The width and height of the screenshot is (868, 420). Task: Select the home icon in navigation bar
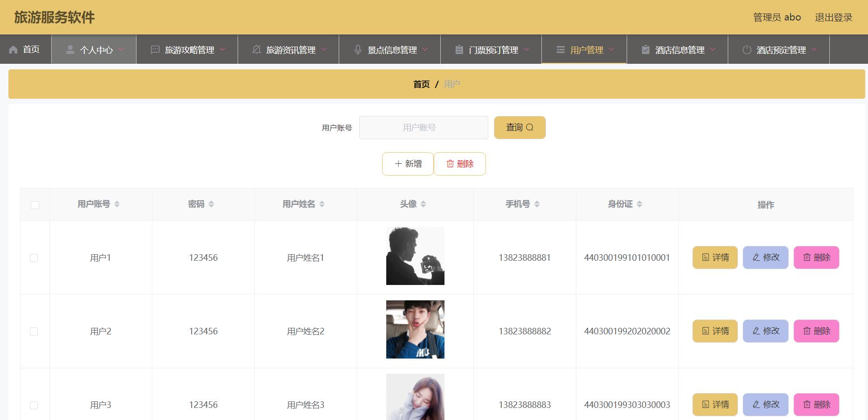coord(13,49)
